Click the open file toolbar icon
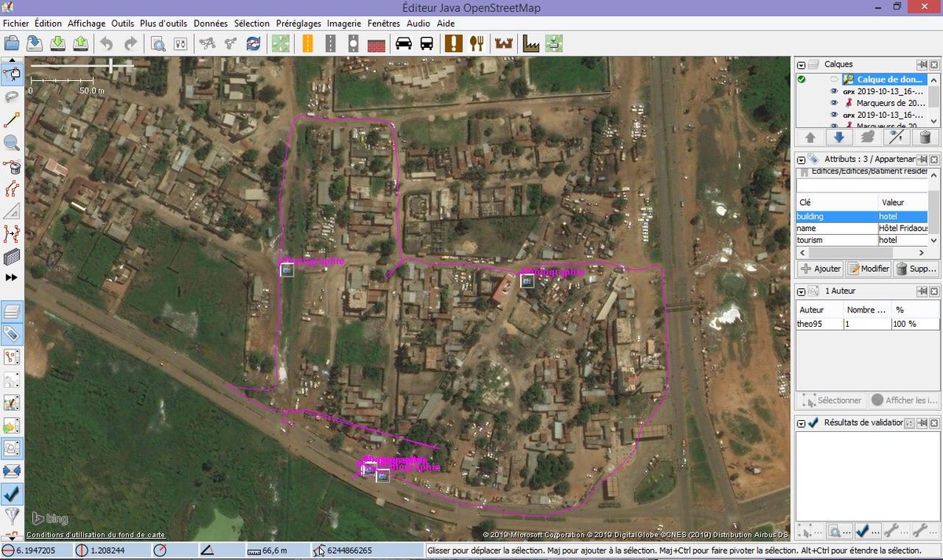Image resolution: width=943 pixels, height=560 pixels. coord(11,43)
